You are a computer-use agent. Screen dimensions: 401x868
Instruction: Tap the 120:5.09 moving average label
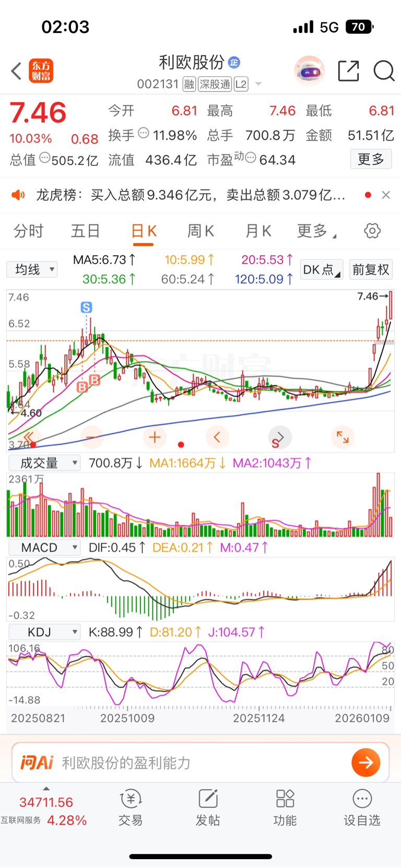pos(264,279)
